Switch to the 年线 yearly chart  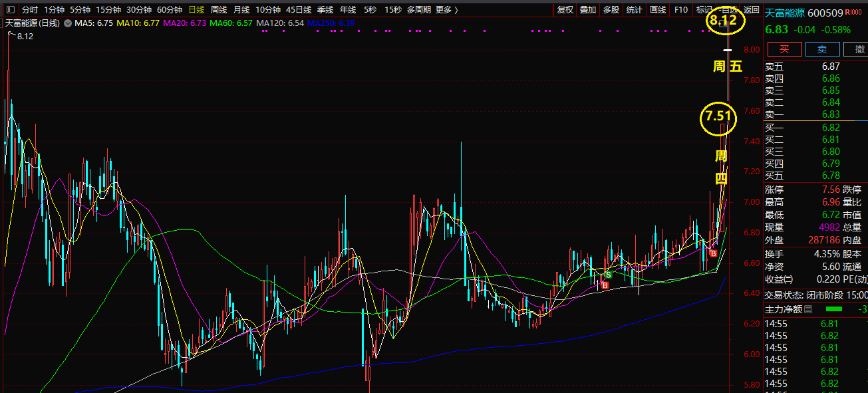coord(348,10)
